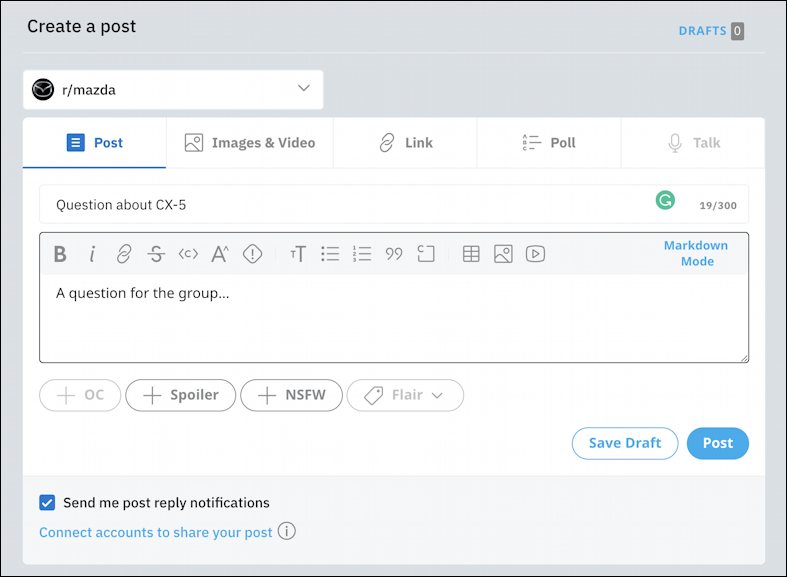Apply inline code formatting
787x577 pixels.
(188, 254)
